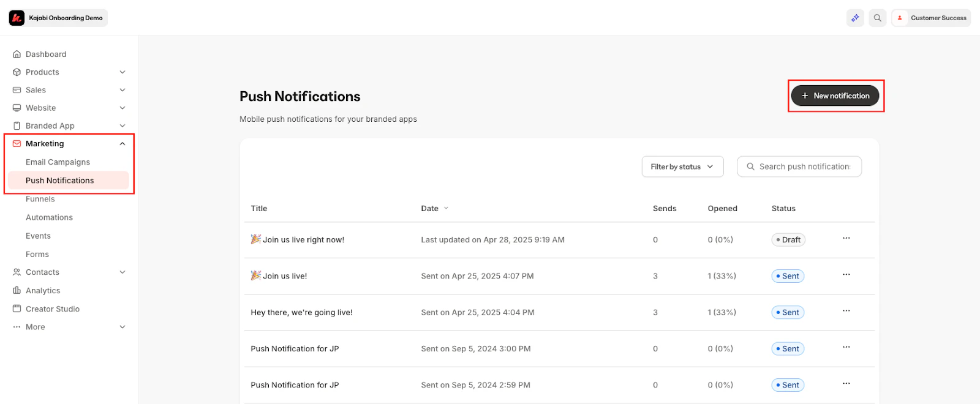
Task: Open more options for the Draft notification
Action: click(846, 238)
